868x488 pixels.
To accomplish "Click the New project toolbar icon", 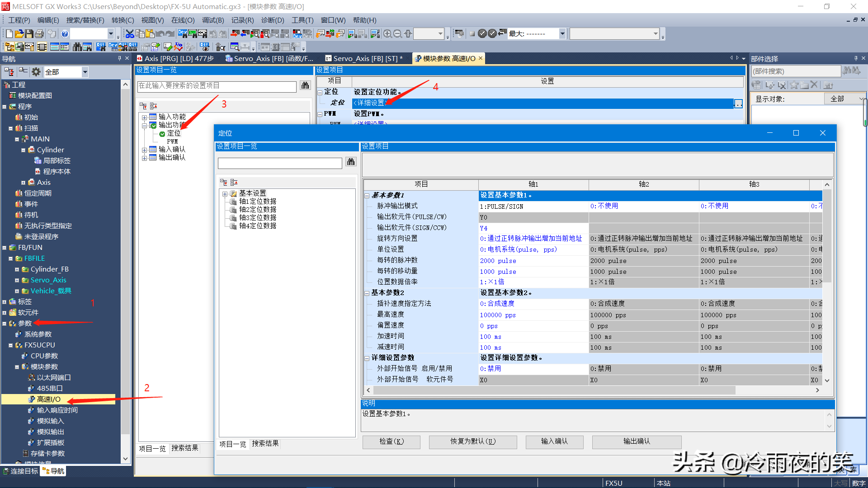I will click(9, 34).
